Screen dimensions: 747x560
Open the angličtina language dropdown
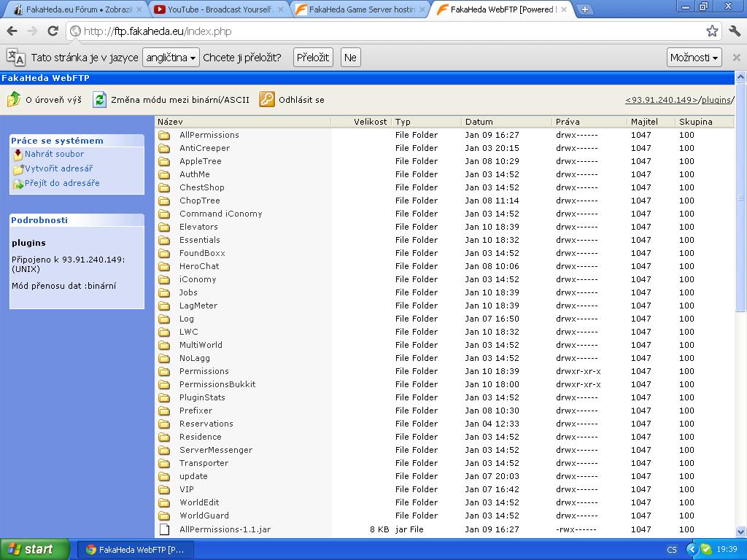tap(171, 58)
